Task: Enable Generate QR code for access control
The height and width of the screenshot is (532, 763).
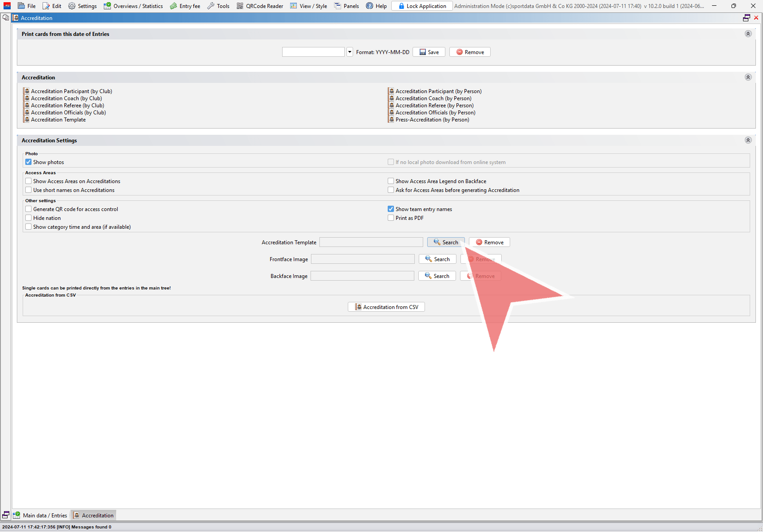Action: 29,209
